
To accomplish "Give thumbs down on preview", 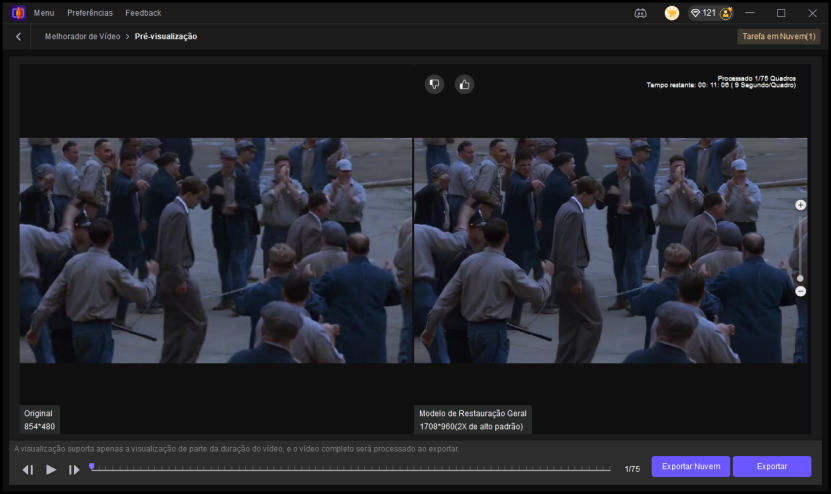I will [434, 84].
